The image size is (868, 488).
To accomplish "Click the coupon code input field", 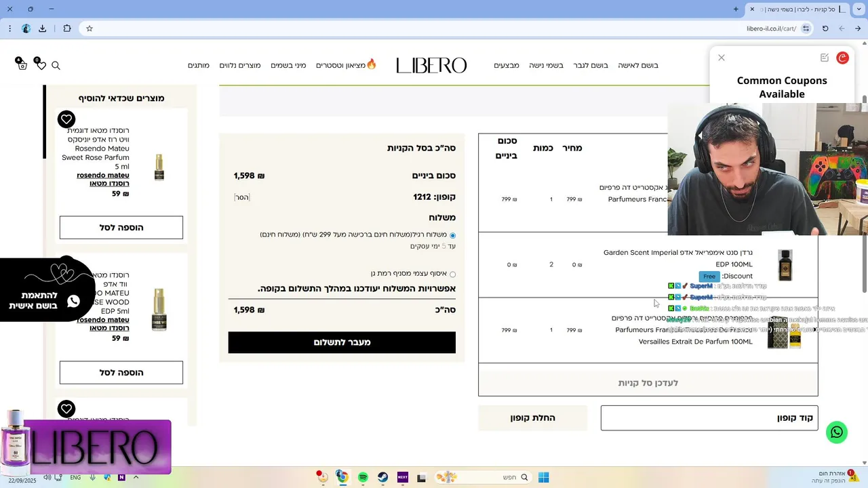I will (709, 418).
